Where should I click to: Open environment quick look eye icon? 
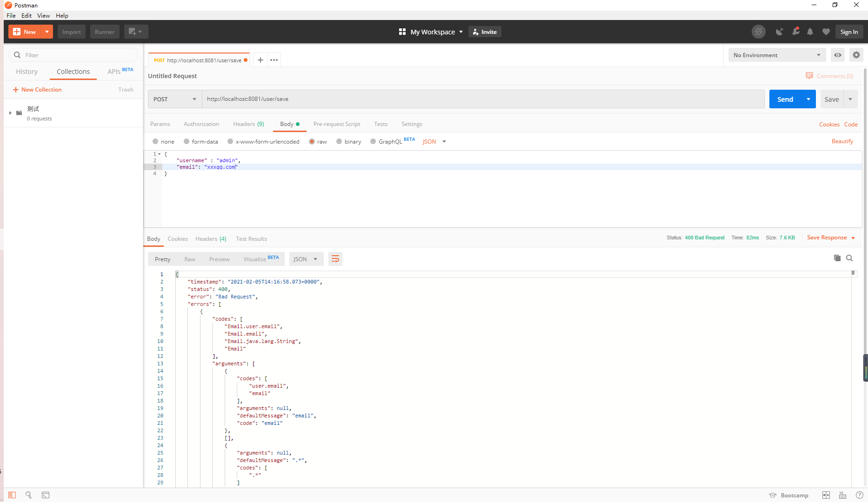click(x=838, y=55)
